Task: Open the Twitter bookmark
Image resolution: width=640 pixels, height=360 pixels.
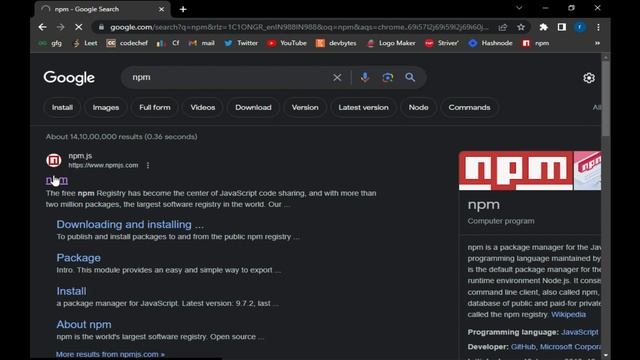Action: pos(241,43)
